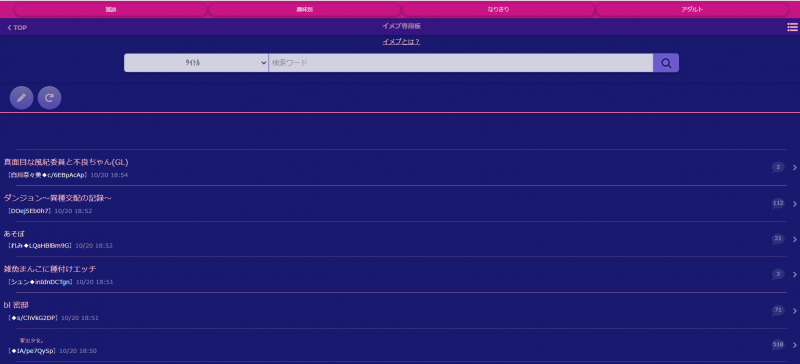
Task: Switch to the 雑談 tab
Action: click(x=111, y=9)
